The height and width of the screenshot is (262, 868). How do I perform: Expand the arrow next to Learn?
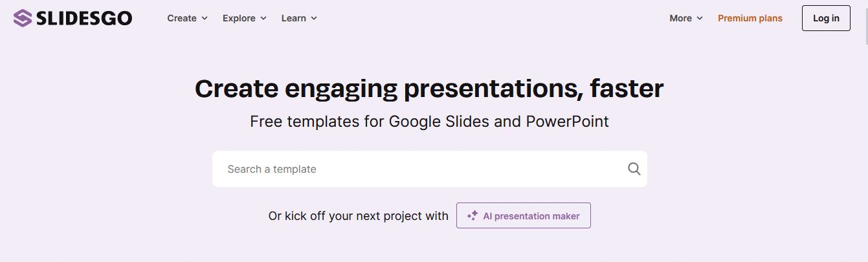pos(314,18)
